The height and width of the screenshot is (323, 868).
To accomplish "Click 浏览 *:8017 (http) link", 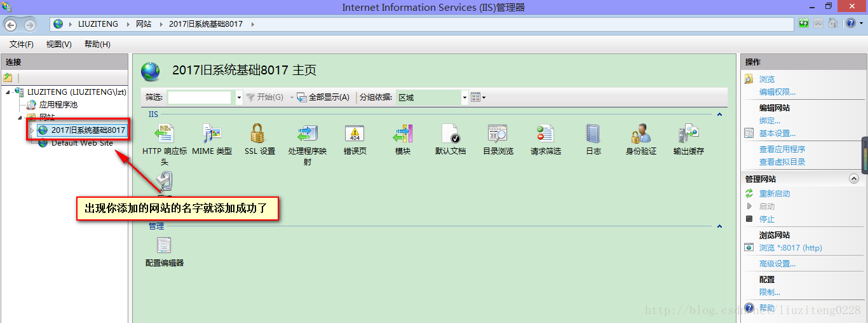I will 790,248.
